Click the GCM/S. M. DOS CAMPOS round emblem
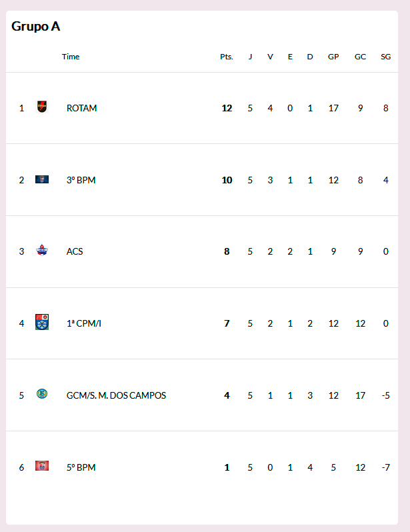The width and height of the screenshot is (410, 532). (42, 394)
